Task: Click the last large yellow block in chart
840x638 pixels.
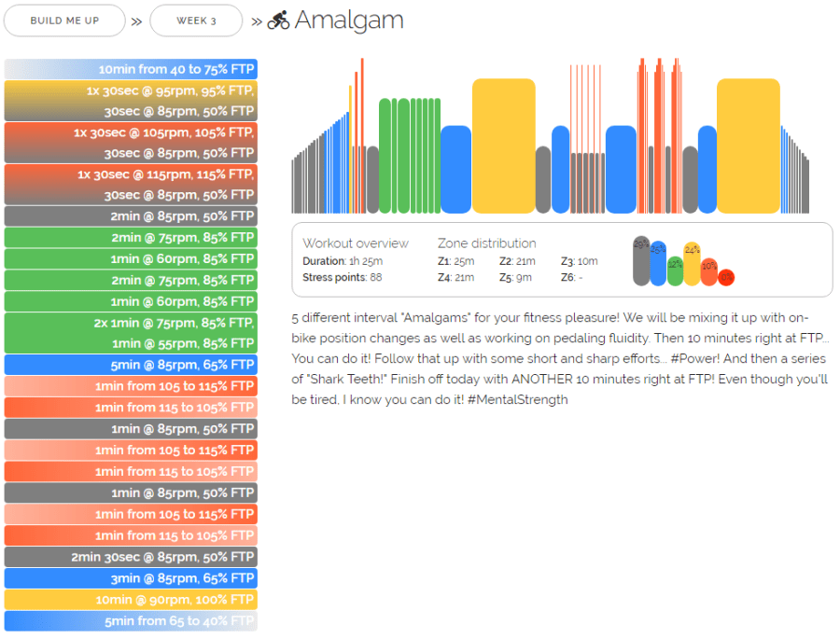Action: pyautogui.click(x=748, y=146)
